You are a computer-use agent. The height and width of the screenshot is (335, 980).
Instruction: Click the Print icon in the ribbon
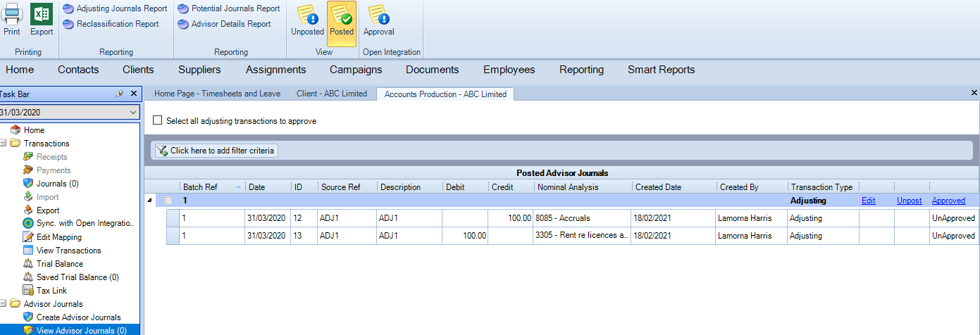tap(12, 20)
